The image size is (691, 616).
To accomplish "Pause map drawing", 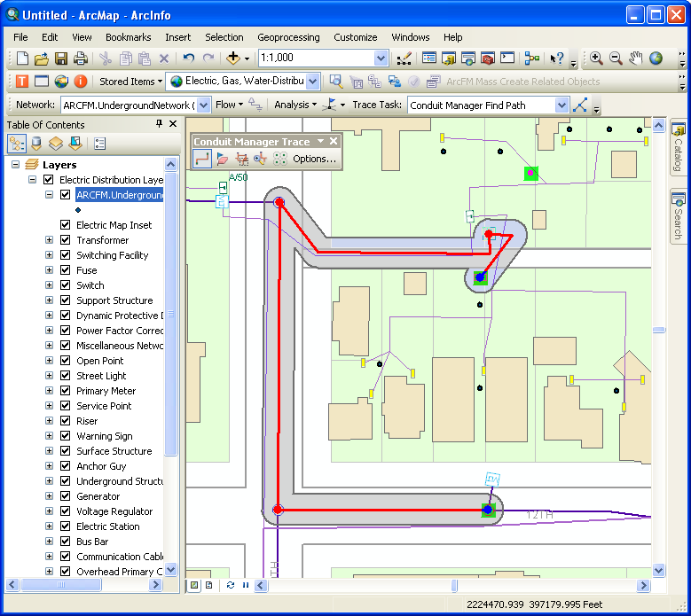I will tap(246, 585).
